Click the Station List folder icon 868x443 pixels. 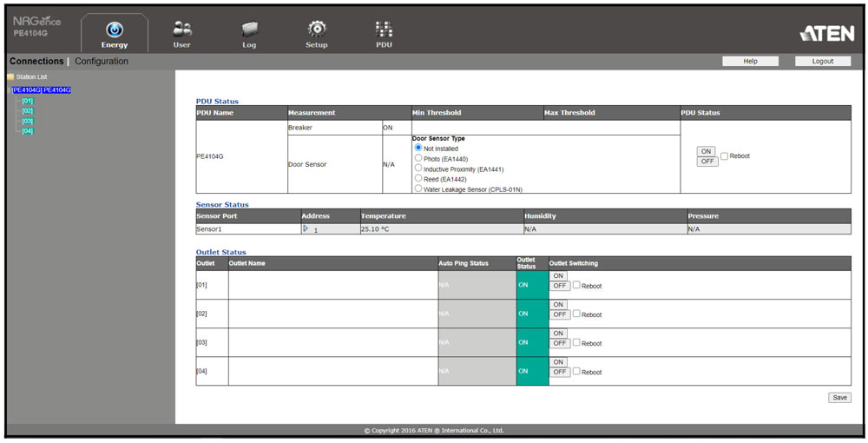click(x=10, y=77)
